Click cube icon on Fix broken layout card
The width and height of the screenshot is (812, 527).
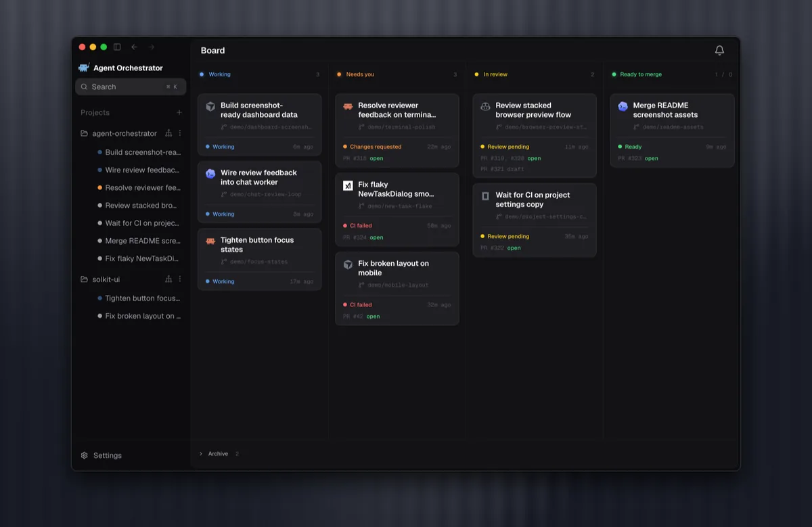click(x=348, y=265)
